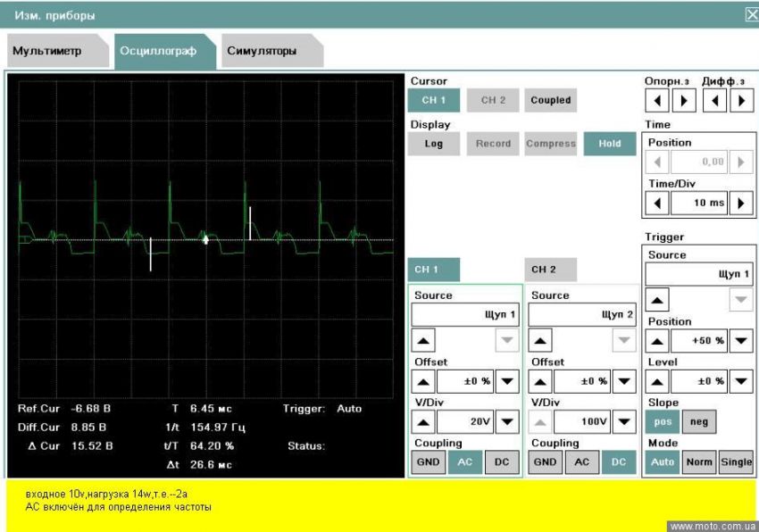Decrease Trigger Position with down arrow
759x532 pixels.
click(x=741, y=341)
